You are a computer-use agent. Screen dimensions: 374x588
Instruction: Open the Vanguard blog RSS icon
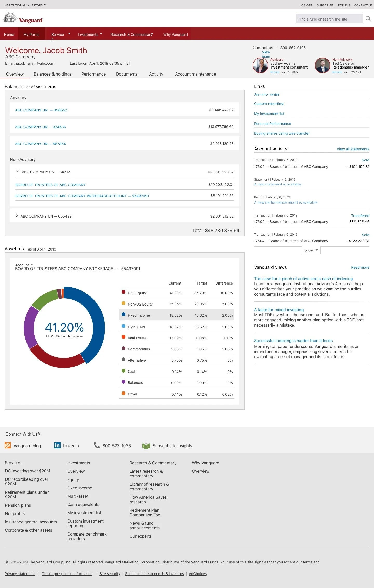coord(8,445)
